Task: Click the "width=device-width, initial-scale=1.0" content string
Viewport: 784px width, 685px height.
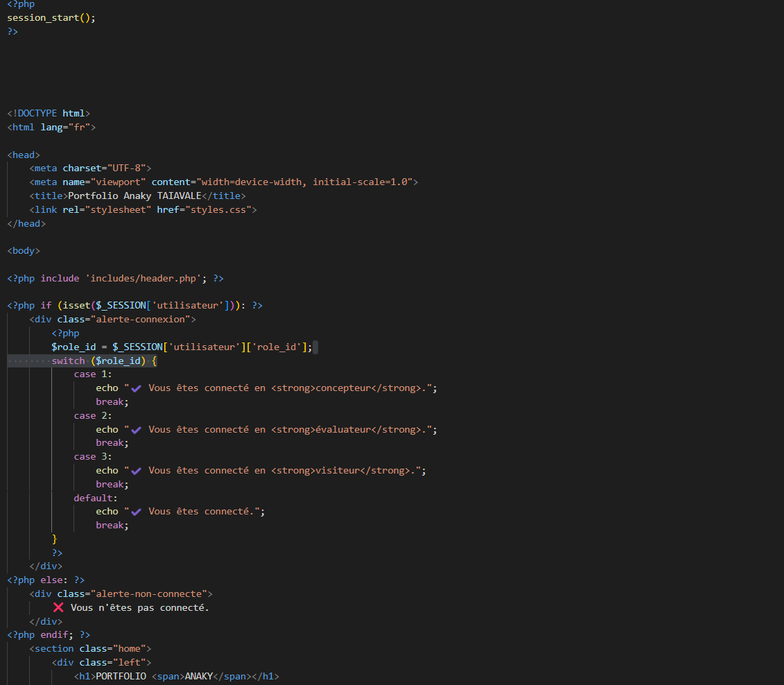Action: tap(304, 182)
